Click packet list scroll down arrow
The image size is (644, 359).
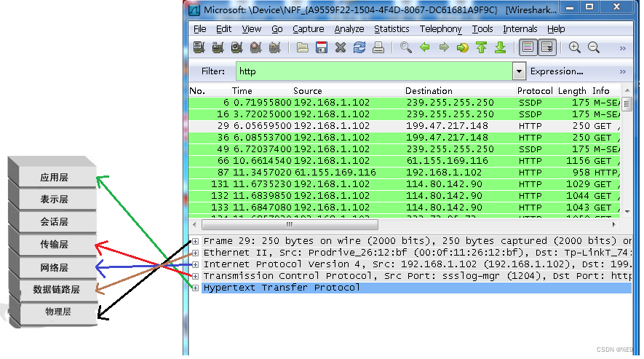tap(627, 211)
